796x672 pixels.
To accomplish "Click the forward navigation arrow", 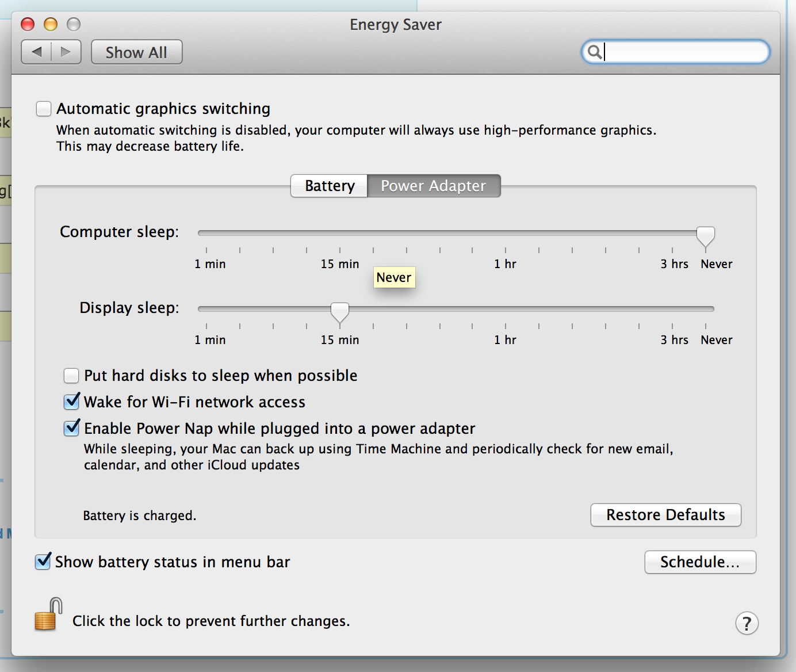I will [x=66, y=52].
